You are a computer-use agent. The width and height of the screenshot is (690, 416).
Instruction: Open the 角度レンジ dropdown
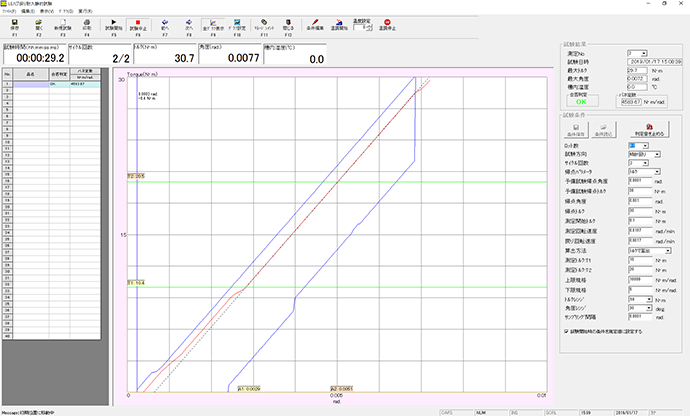649,308
